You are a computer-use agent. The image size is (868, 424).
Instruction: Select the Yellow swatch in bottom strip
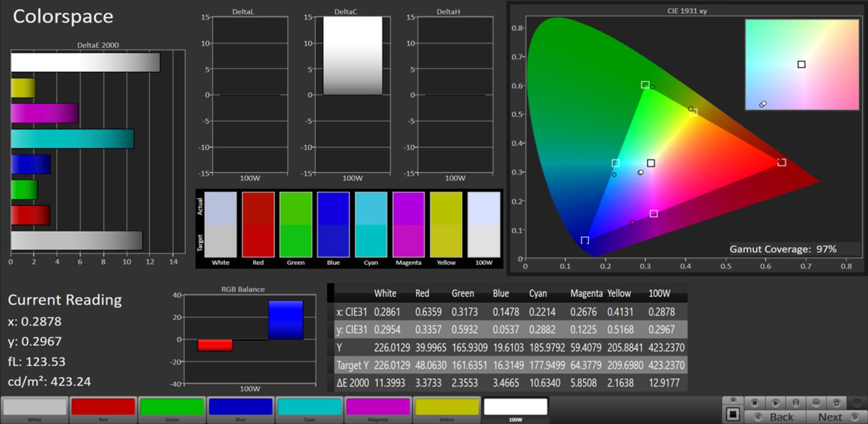(447, 407)
